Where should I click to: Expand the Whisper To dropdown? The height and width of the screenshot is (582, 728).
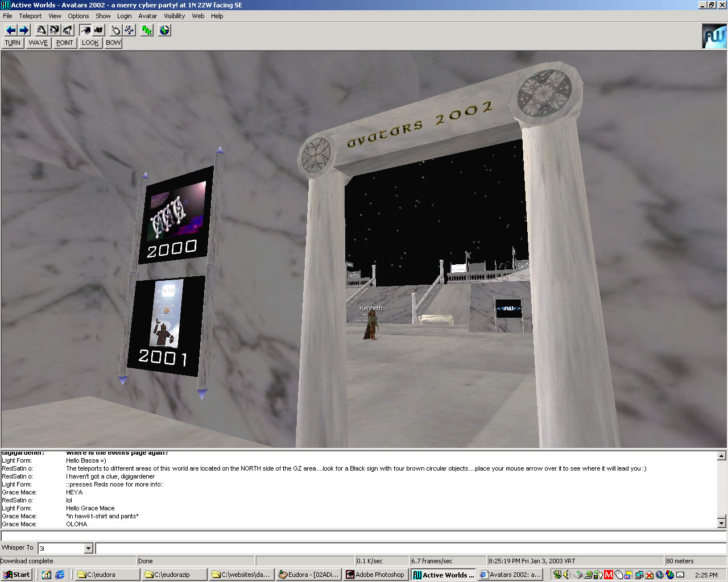88,548
